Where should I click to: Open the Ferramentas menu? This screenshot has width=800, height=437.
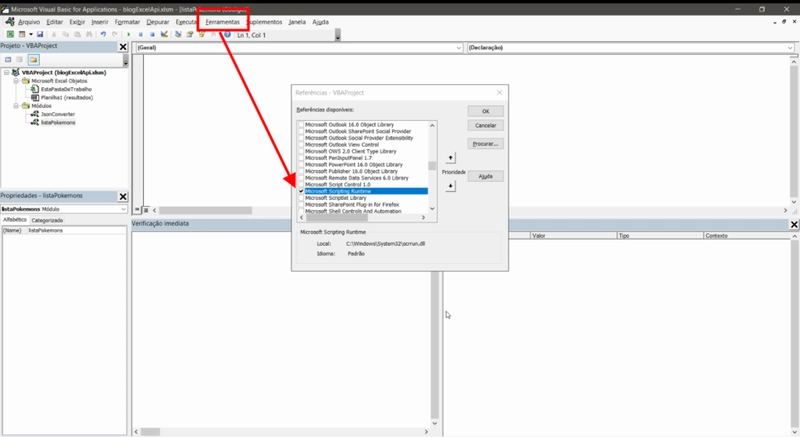[222, 22]
